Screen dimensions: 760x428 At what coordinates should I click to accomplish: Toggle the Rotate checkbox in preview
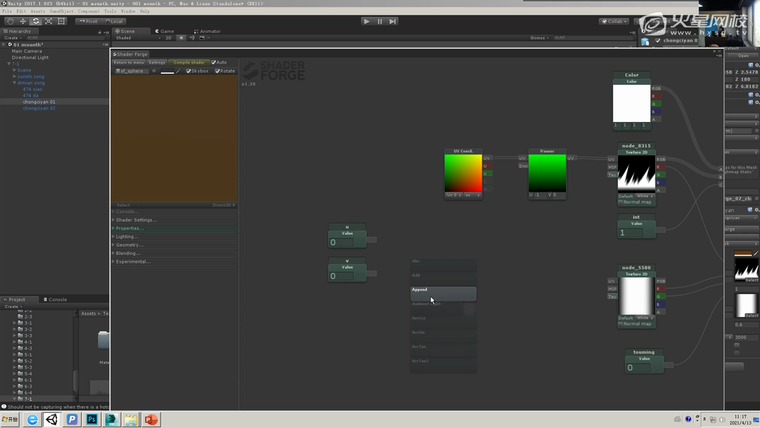[216, 71]
